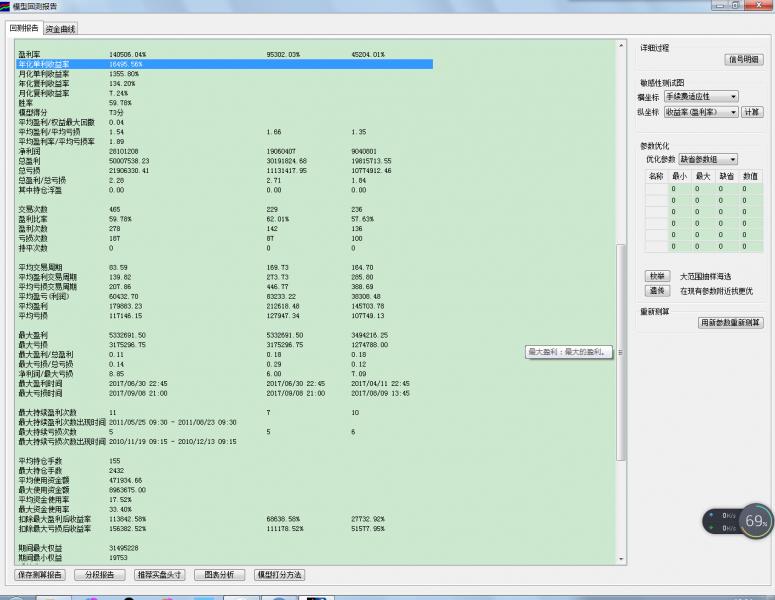Viewport: 775px width, 600px height.
Task: Click 推荐实盘头寸 button
Action: pyautogui.click(x=160, y=575)
